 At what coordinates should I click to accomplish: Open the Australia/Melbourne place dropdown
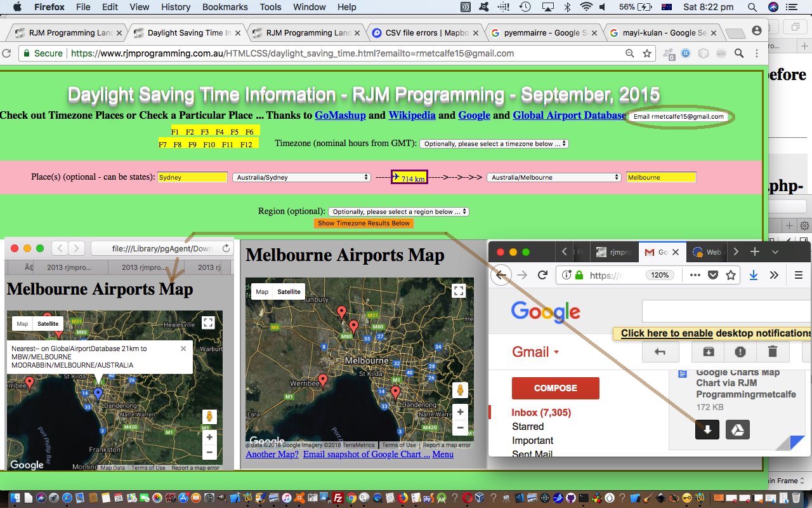554,177
